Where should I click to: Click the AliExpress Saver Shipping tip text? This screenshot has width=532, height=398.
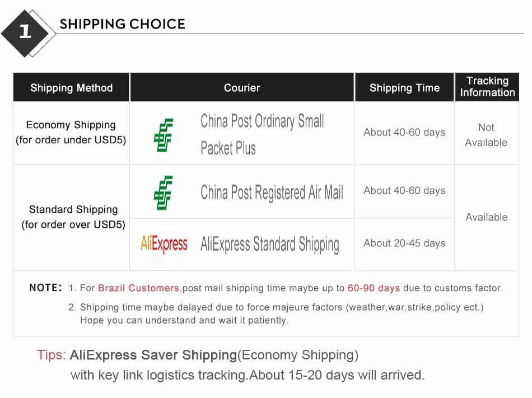(153, 355)
